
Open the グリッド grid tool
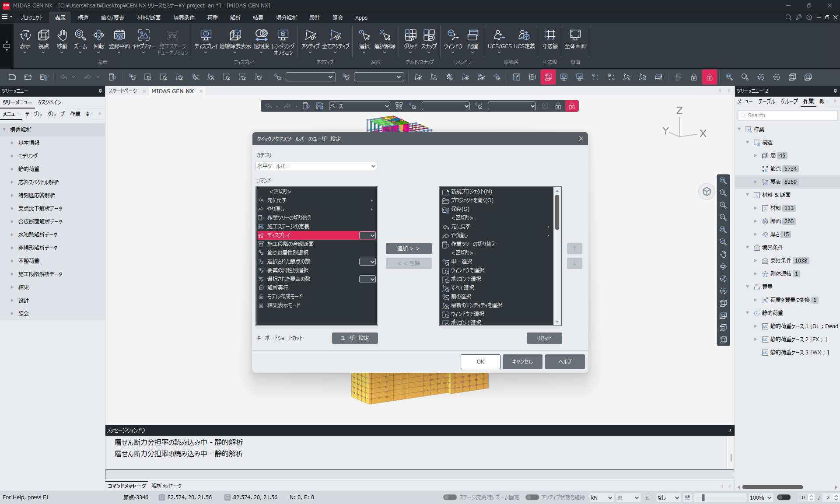(x=410, y=40)
